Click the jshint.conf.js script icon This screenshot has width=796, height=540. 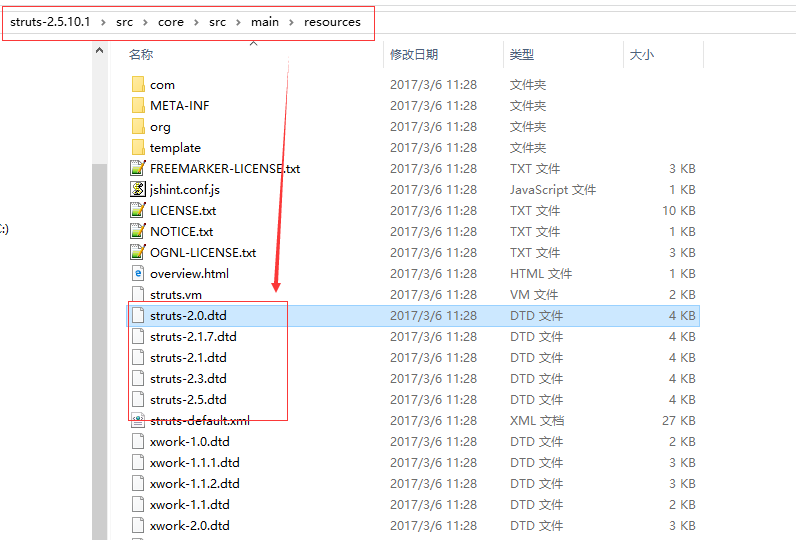tap(138, 189)
